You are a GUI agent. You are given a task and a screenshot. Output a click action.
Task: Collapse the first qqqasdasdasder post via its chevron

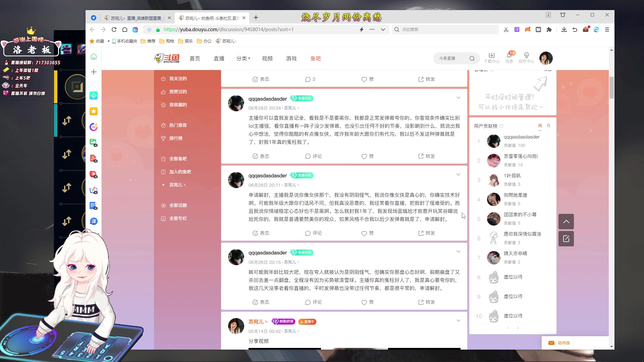coord(459,98)
